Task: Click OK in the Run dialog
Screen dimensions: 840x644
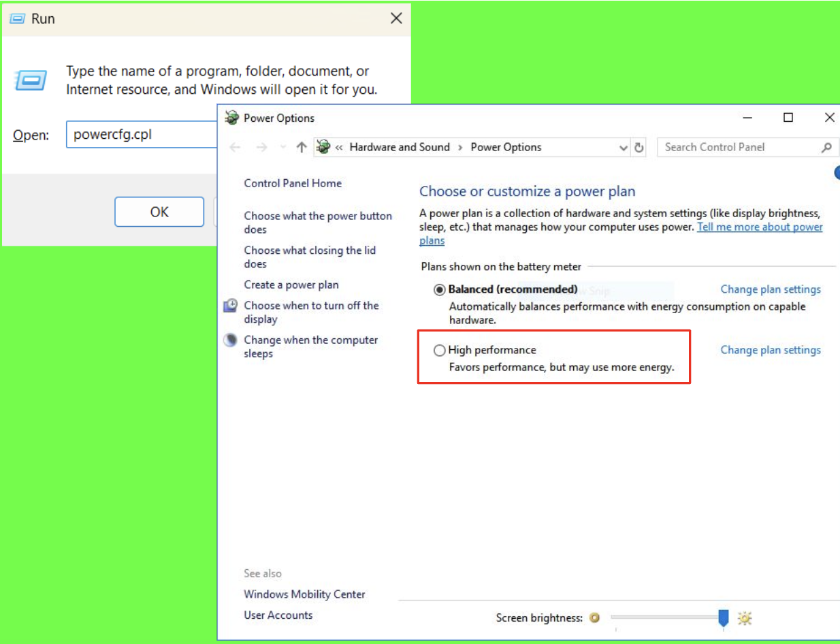Action: pyautogui.click(x=159, y=212)
